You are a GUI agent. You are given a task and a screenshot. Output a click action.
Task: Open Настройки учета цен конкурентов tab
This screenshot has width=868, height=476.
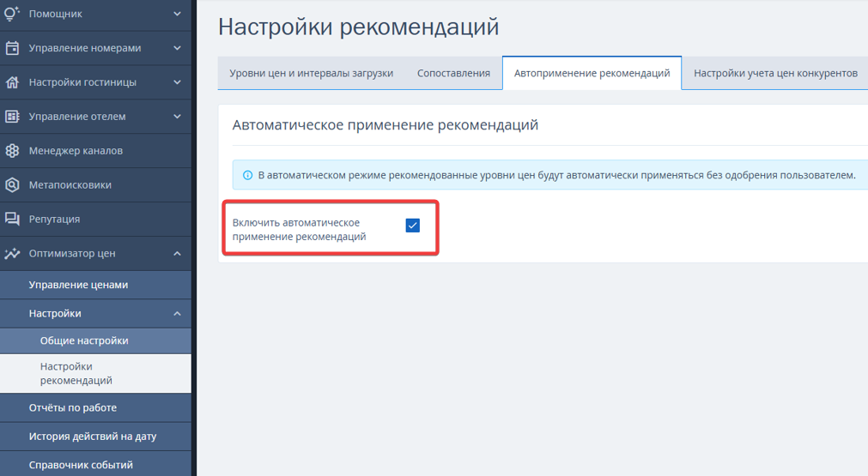(x=775, y=73)
